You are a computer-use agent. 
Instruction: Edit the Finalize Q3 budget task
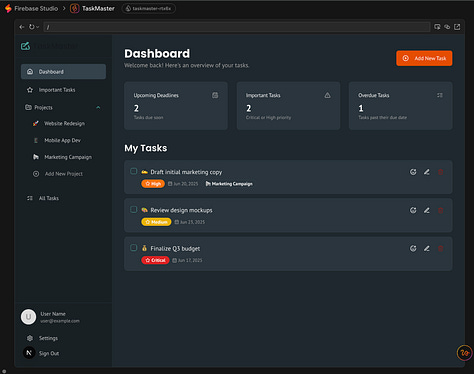427,249
